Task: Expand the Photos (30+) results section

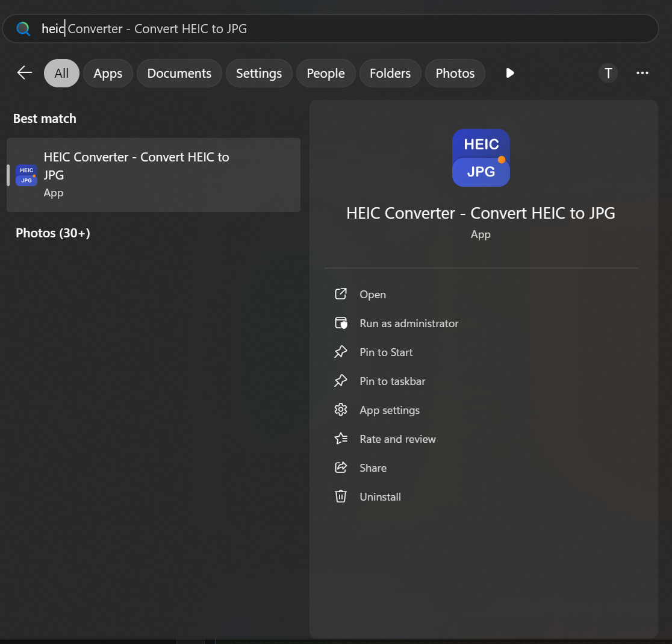Action: coord(53,233)
